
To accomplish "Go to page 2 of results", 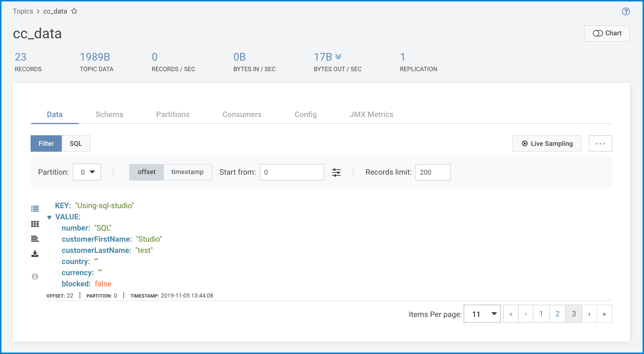I will (x=557, y=314).
